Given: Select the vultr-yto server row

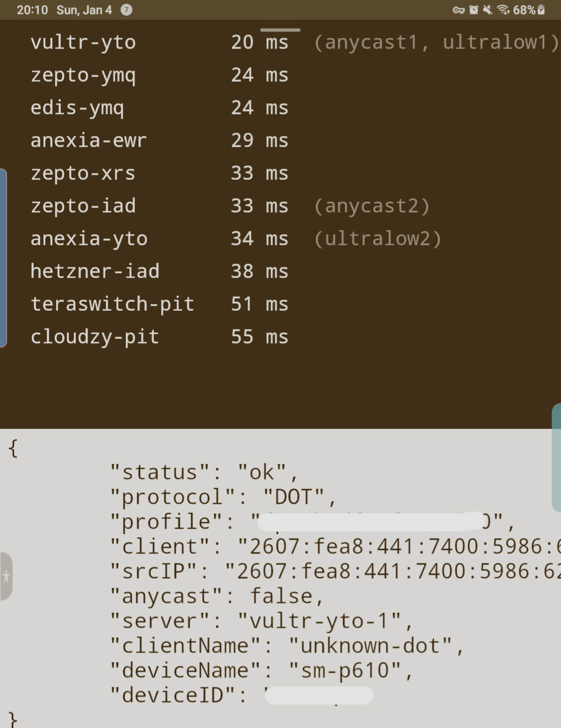Looking at the screenshot, I should point(83,43).
